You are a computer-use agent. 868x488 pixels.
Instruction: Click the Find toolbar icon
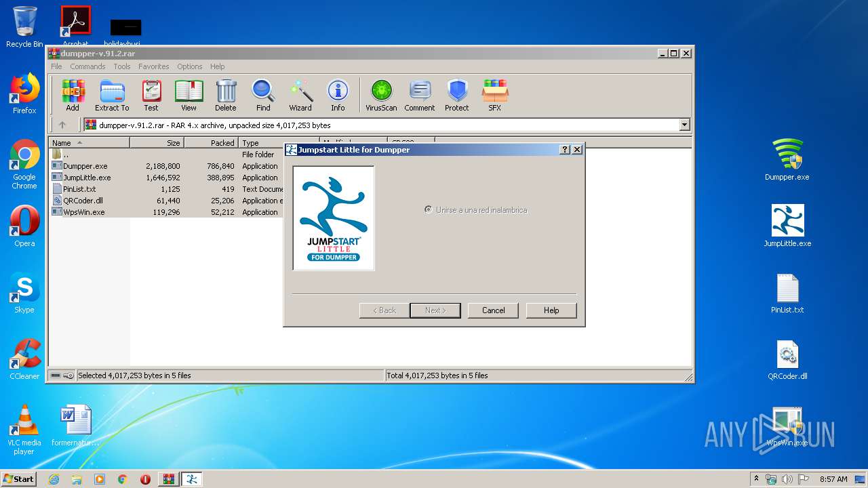[x=263, y=95]
